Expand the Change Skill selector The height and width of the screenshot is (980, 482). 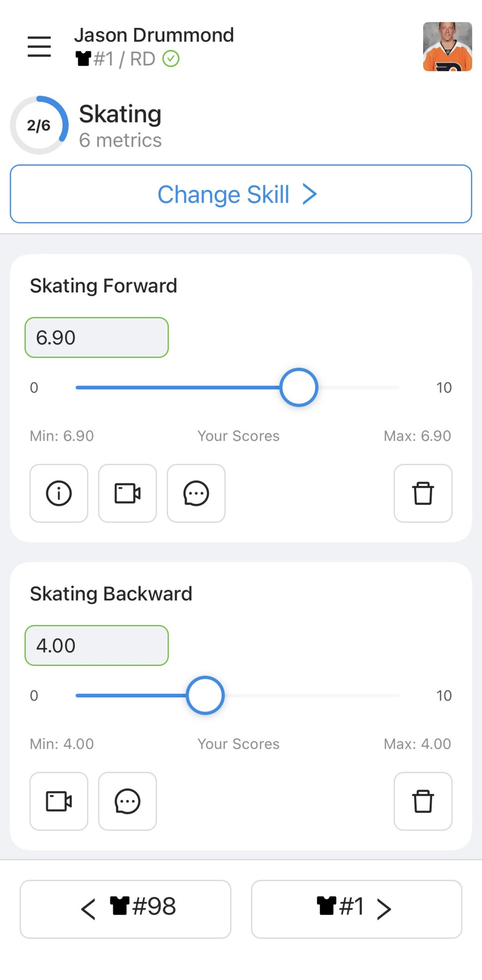click(241, 194)
